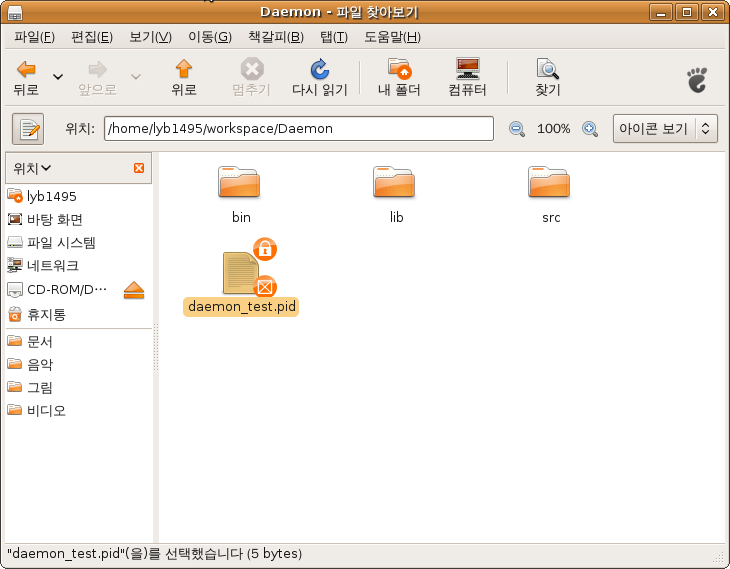This screenshot has height=569, width=730.
Task: Open 휴지통 trash in the sidebar
Action: pyautogui.click(x=37, y=314)
